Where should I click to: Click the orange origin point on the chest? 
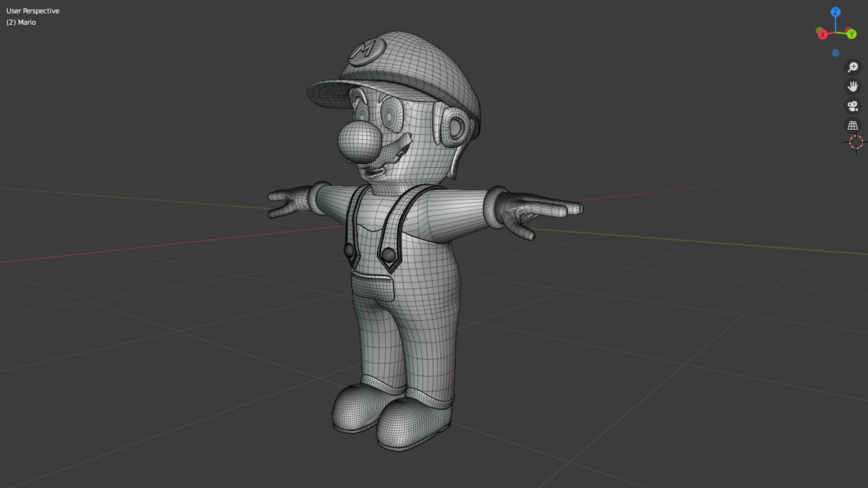pyautogui.click(x=406, y=220)
